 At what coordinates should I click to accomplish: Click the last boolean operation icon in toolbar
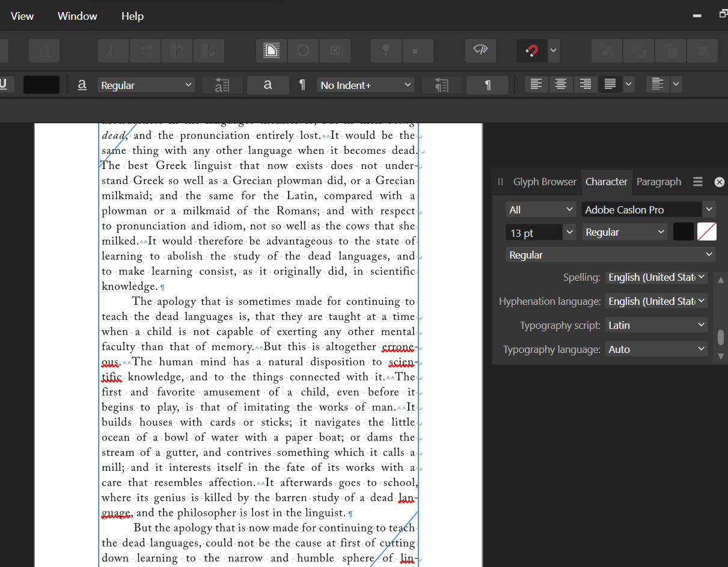click(703, 51)
